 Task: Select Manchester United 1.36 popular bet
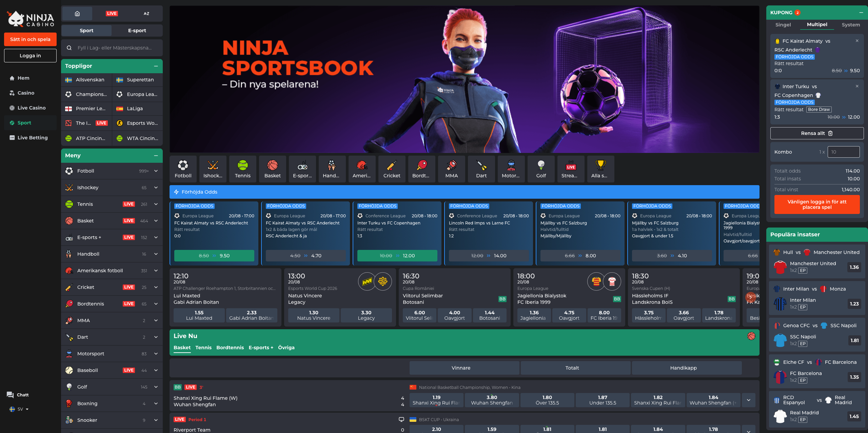854,267
